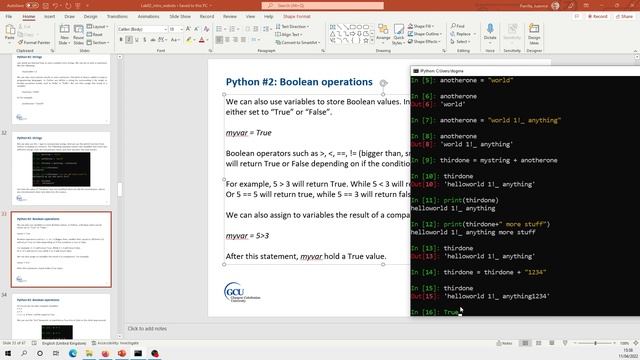Expand the Text Direction dropdown
The image size is (640, 360).
tap(292, 27)
